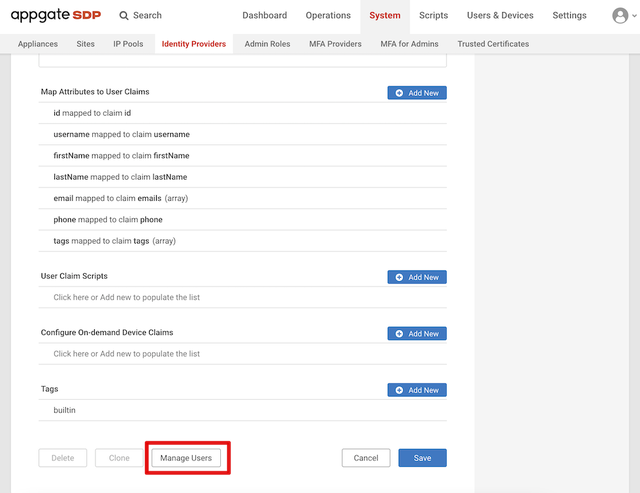Open the Settings menu
The image size is (640, 493).
tap(569, 16)
